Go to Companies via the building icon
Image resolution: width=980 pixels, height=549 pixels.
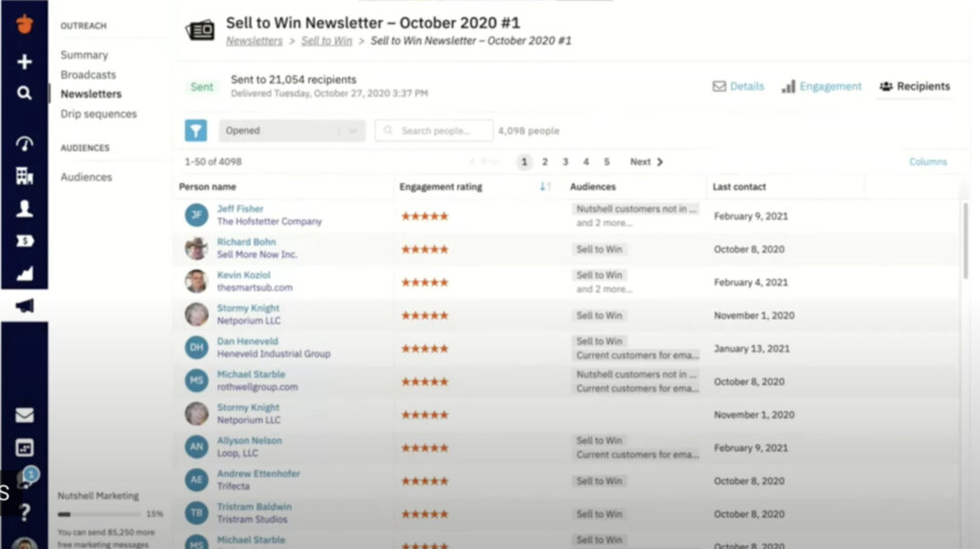(25, 176)
